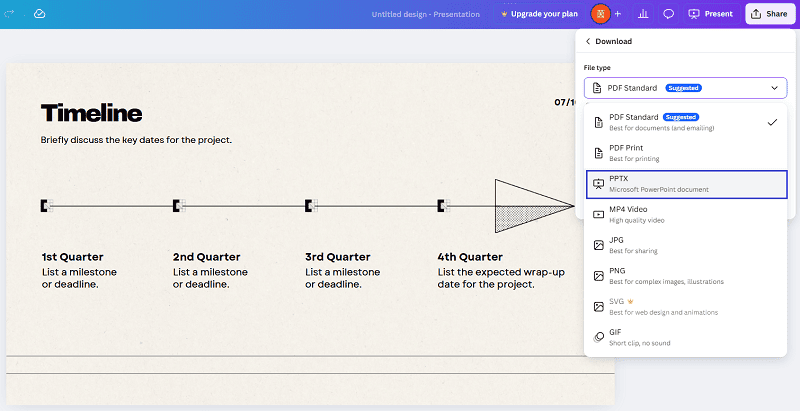Click the redo arrow icon
Screen dimensions: 800x411
point(9,14)
